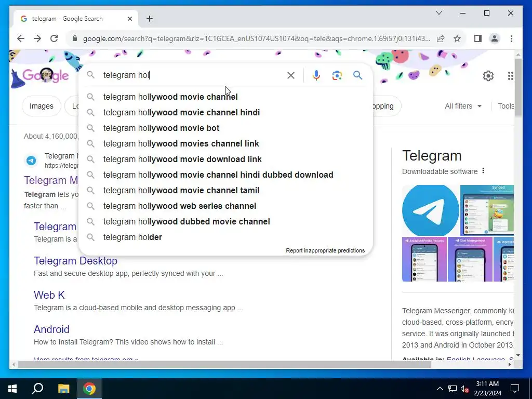Image resolution: width=532 pixels, height=399 pixels.
Task: Select suggestion "telegram hollywood movie channel hindi"
Action: 225,113
